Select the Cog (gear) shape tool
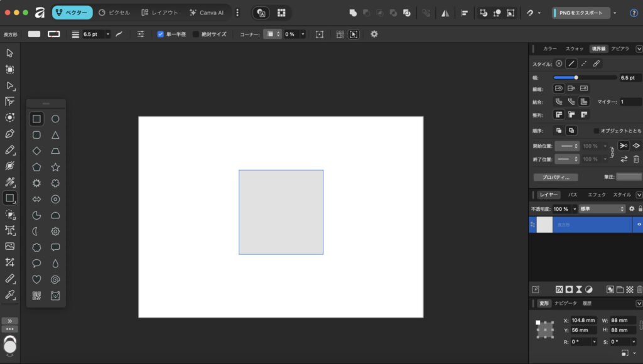Viewport: 643px width, 364px height. coord(55,231)
